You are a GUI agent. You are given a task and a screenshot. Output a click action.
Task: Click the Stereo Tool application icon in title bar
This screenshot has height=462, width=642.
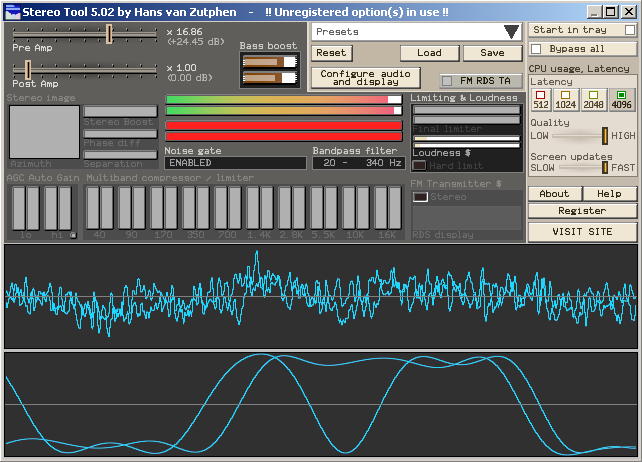click(12, 11)
